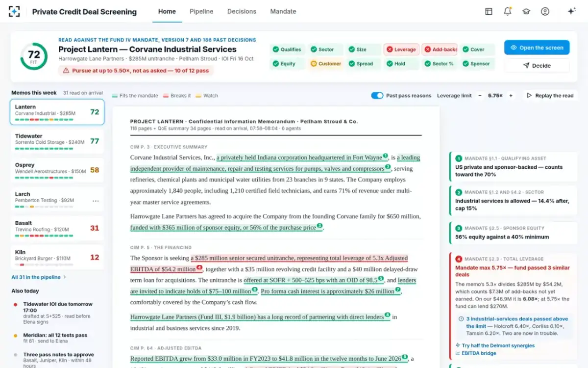
Task: Select the Lantern memo card
Action: click(x=57, y=112)
